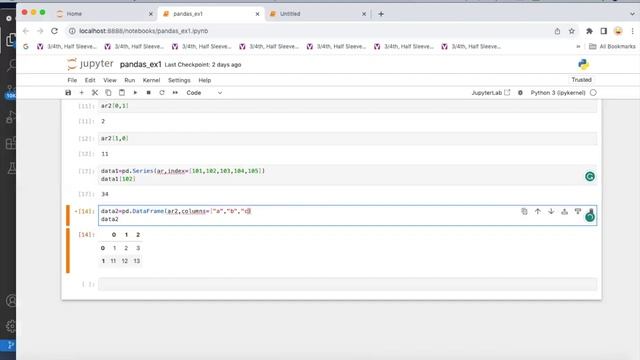Open the Help menu
The width and height of the screenshot is (640, 360).
tap(204, 80)
